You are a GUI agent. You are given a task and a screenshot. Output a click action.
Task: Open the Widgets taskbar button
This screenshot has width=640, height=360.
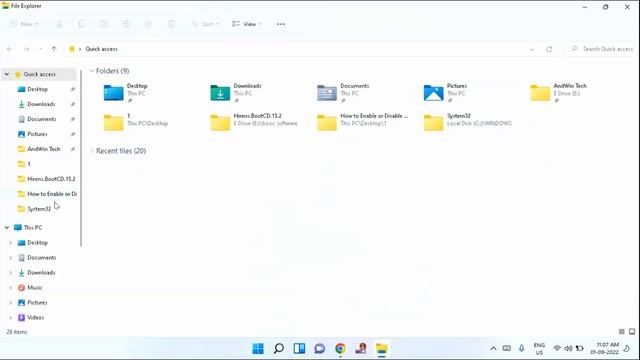[x=299, y=349]
